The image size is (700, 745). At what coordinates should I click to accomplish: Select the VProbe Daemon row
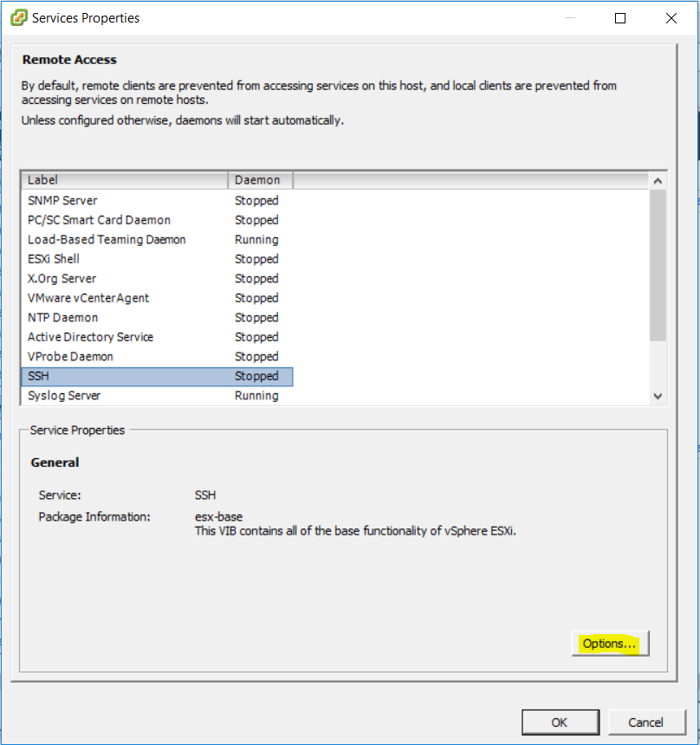pos(157,356)
